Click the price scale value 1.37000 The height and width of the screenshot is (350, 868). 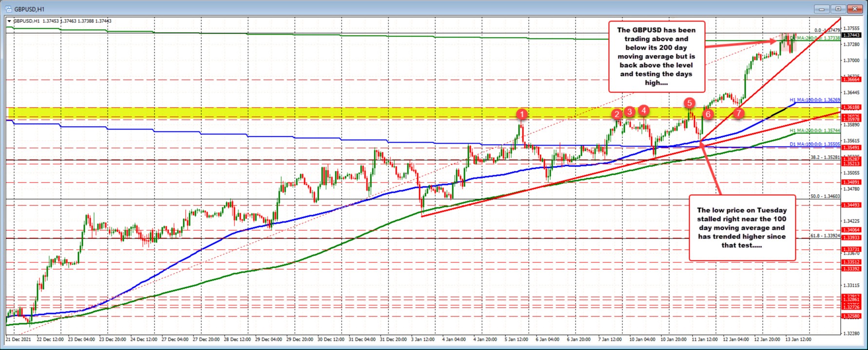pos(851,60)
